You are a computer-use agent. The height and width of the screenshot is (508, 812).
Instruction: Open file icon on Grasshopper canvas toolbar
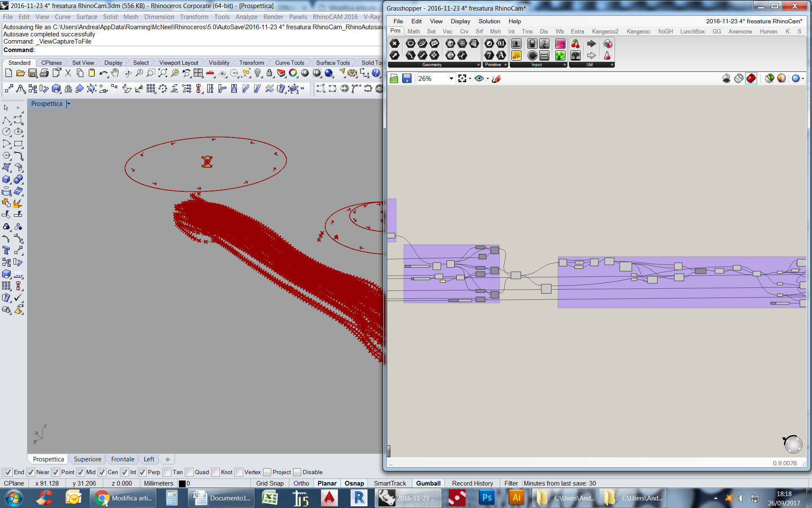click(394, 78)
